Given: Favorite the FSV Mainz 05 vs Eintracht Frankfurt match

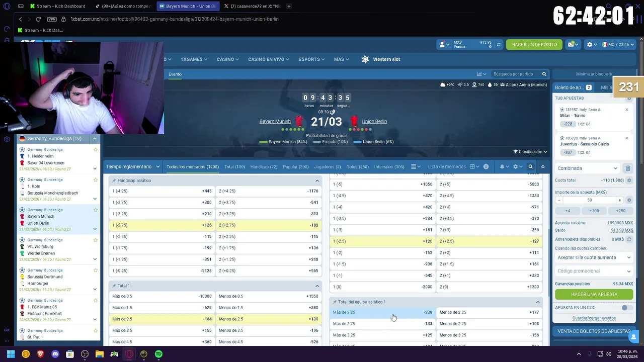Looking at the screenshot, I should click(95, 300).
